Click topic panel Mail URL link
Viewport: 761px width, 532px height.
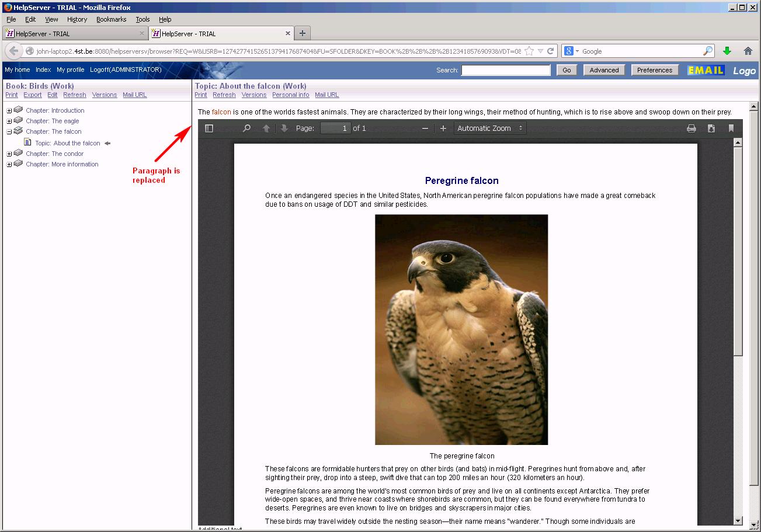[x=327, y=95]
